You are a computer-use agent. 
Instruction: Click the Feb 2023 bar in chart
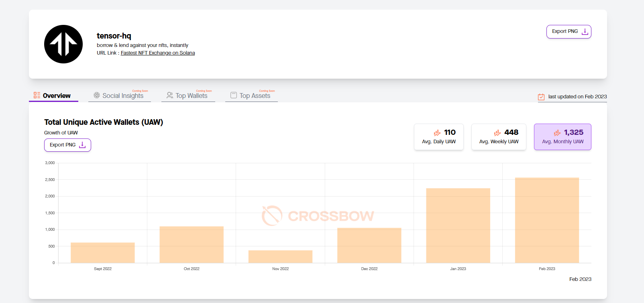coord(547,220)
